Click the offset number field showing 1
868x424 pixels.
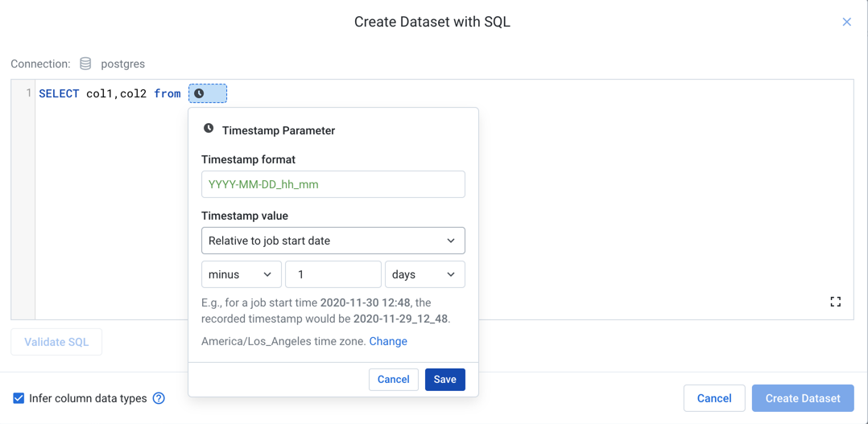pyautogui.click(x=333, y=274)
